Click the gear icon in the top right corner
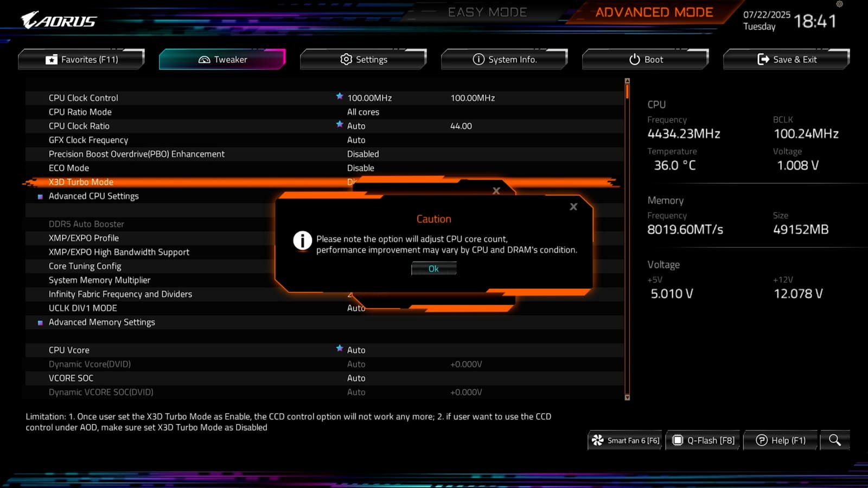868x488 pixels. [x=839, y=4]
